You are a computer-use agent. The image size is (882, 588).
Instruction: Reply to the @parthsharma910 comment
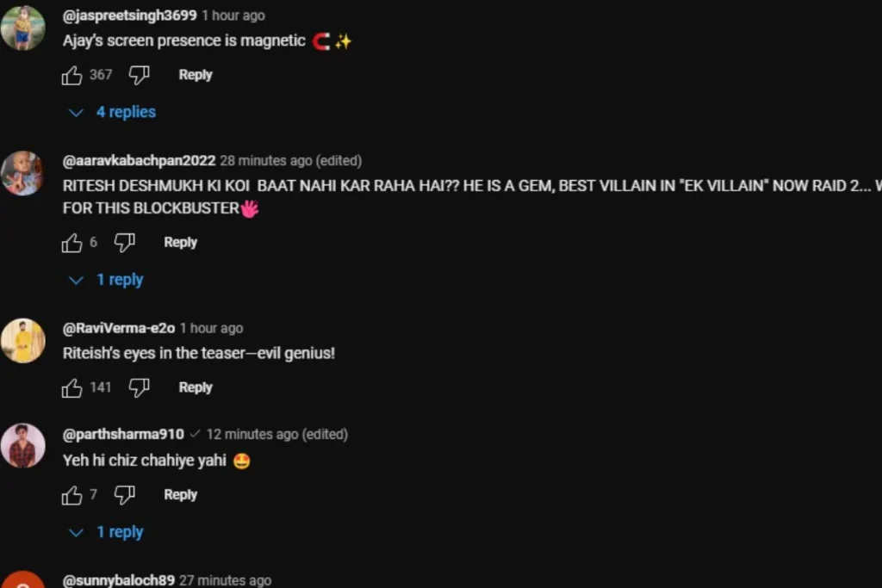[x=181, y=495]
